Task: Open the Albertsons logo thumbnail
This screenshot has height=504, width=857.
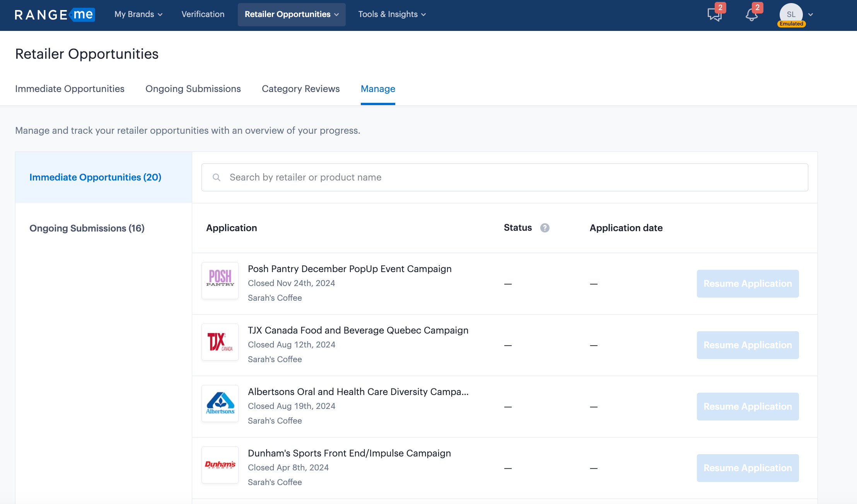Action: pyautogui.click(x=220, y=404)
